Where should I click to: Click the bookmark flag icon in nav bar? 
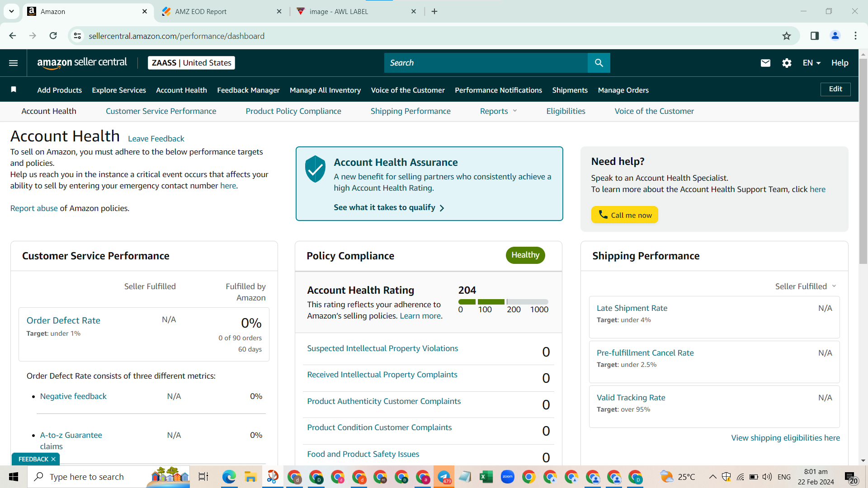[x=14, y=89]
